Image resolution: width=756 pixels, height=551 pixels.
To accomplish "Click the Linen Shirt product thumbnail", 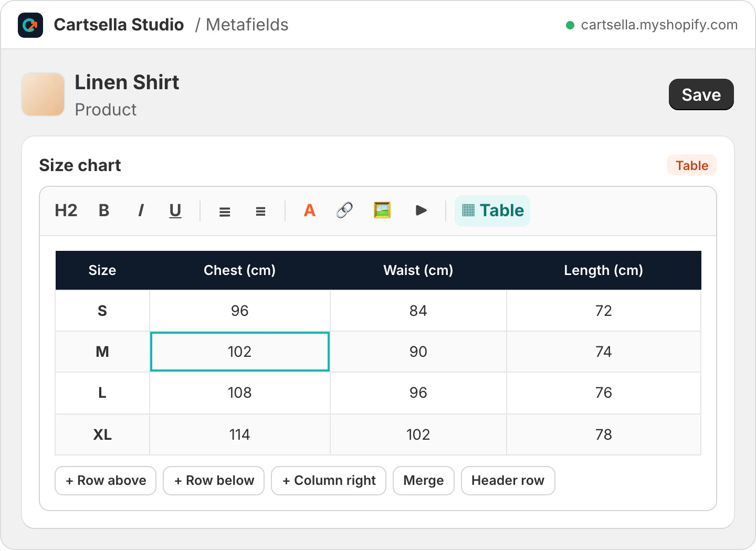I will coord(43,94).
